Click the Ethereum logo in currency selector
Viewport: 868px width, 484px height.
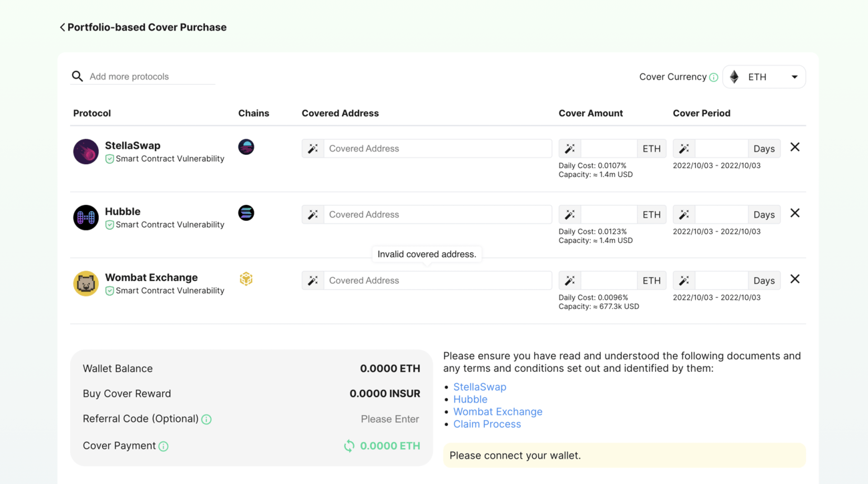point(734,77)
